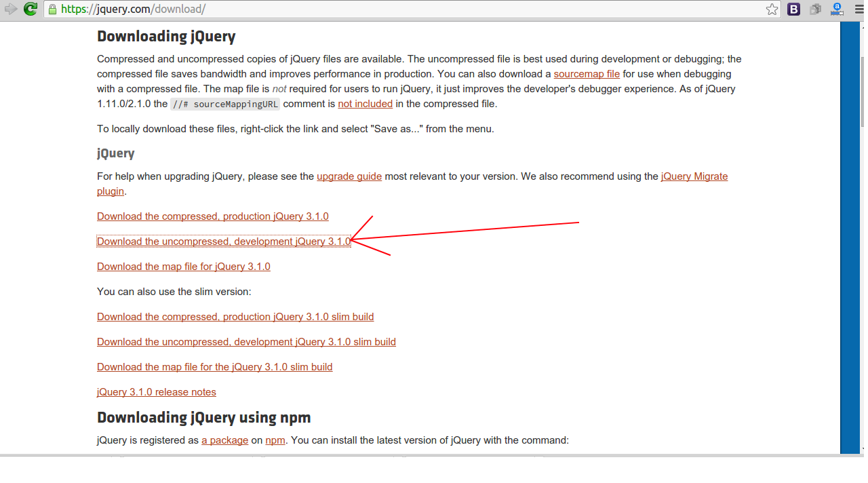Follow the 'not included' link
Image resolution: width=868 pixels, height=483 pixels.
tap(365, 104)
